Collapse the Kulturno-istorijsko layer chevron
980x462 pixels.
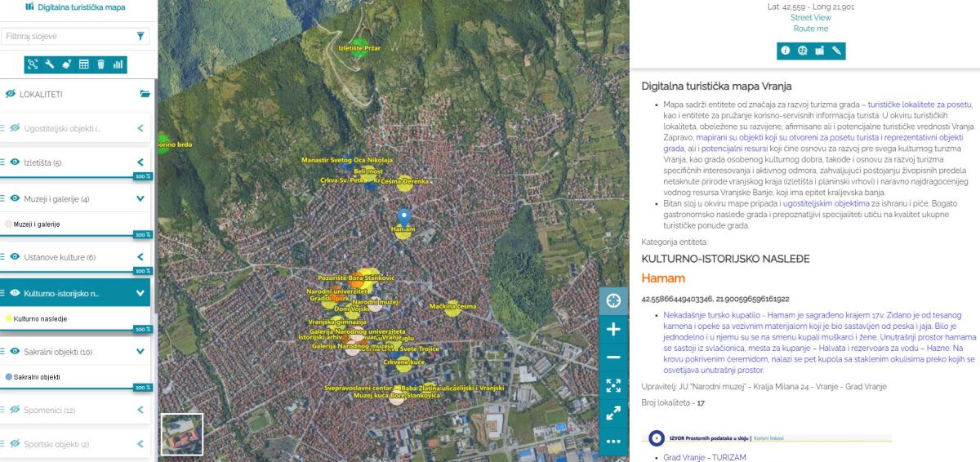[140, 293]
